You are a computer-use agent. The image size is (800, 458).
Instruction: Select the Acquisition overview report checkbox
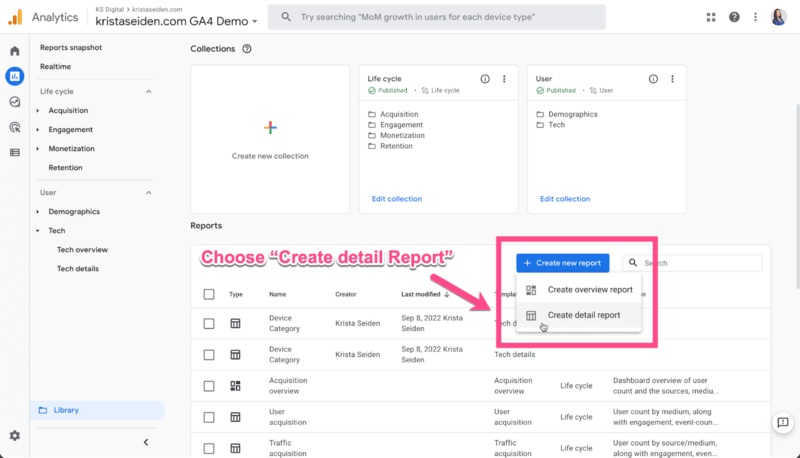click(x=209, y=386)
